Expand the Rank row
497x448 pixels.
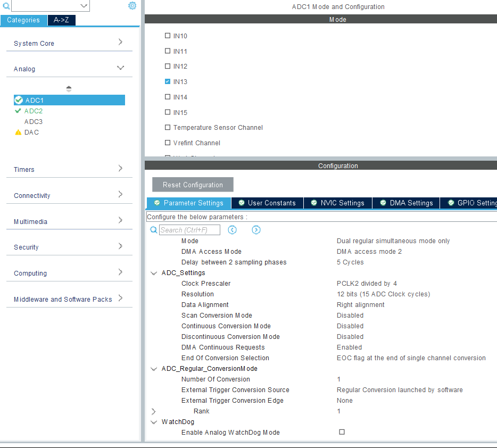pos(154,411)
